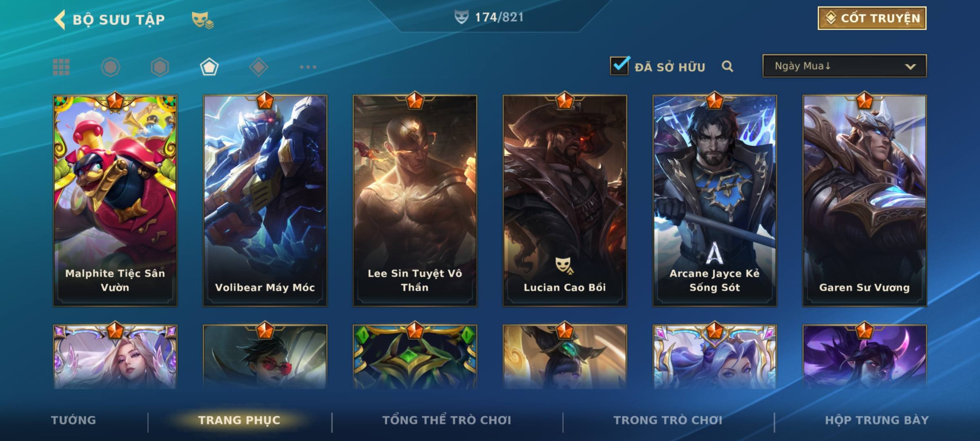The width and height of the screenshot is (980, 441).
Task: Select the circular gem rarity filter
Action: click(110, 67)
